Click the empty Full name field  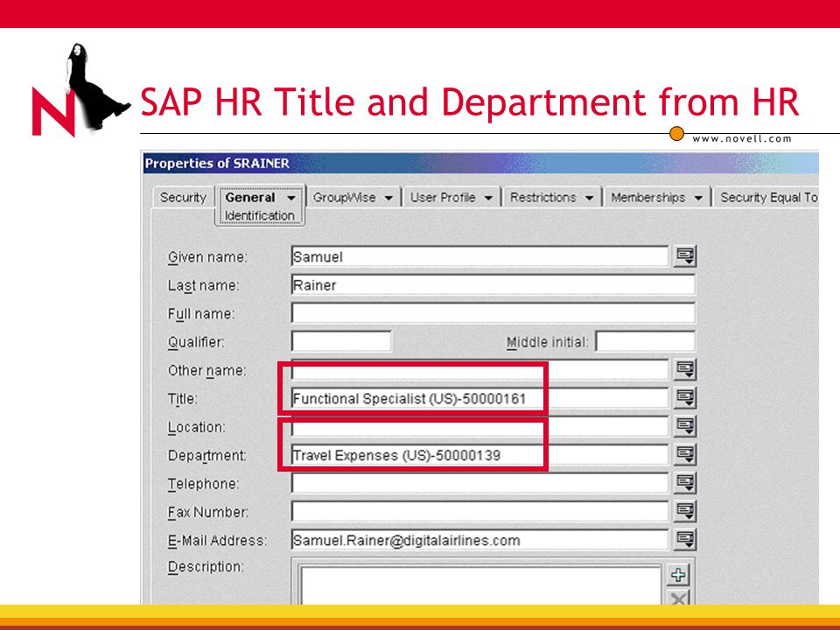coord(493,313)
